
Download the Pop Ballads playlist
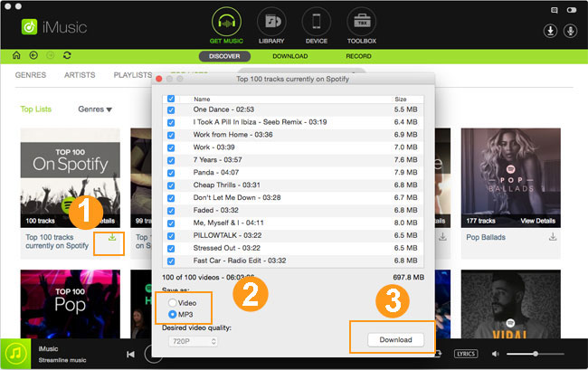[553, 237]
